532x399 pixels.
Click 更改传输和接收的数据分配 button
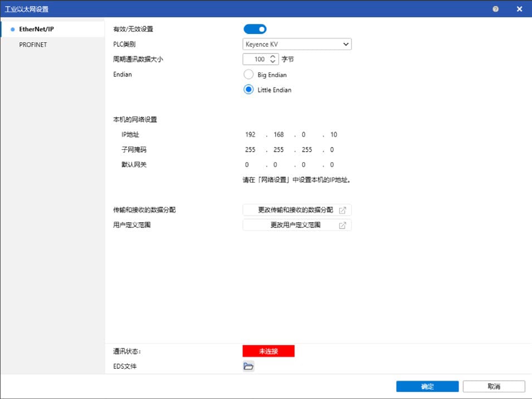[x=295, y=210]
